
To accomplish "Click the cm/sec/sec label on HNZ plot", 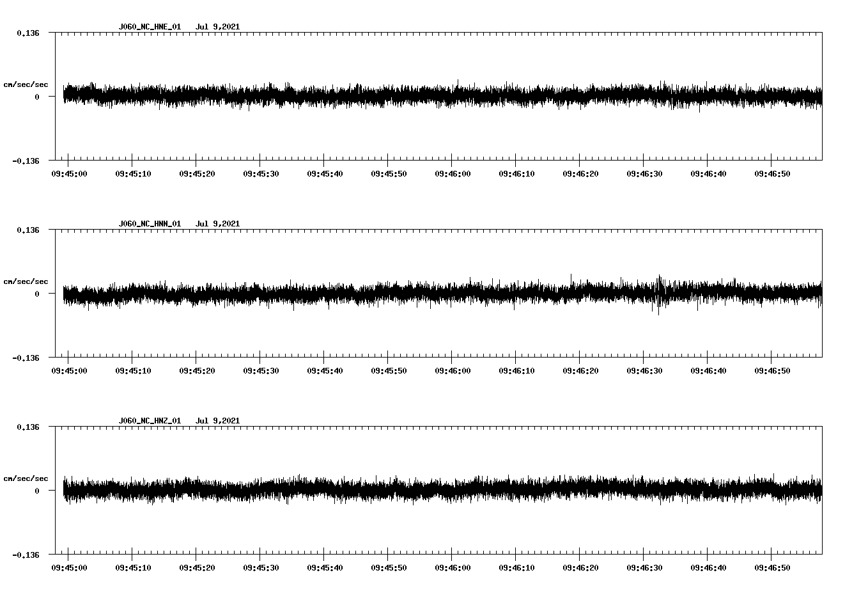I will 26,477.
